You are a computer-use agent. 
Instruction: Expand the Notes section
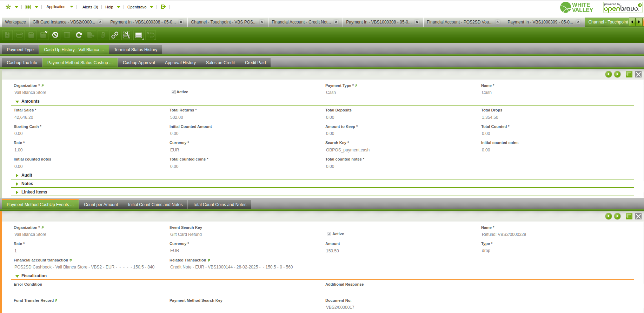[x=17, y=184]
